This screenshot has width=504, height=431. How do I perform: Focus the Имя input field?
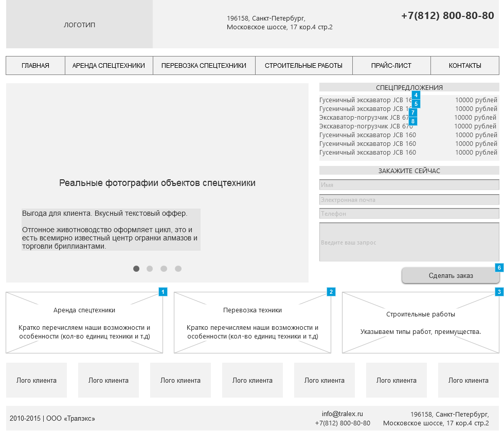[409, 185]
